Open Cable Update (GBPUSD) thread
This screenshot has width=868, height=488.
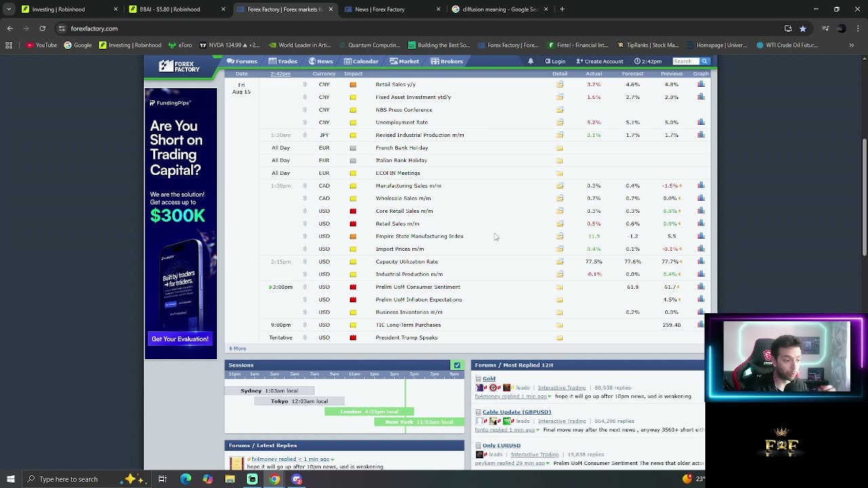pos(517,412)
